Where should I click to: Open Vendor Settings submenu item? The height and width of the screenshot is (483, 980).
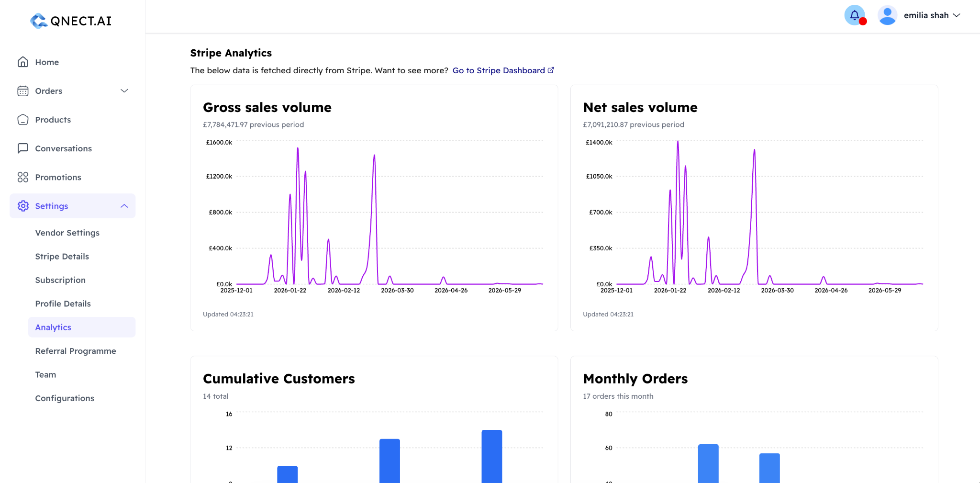point(67,233)
